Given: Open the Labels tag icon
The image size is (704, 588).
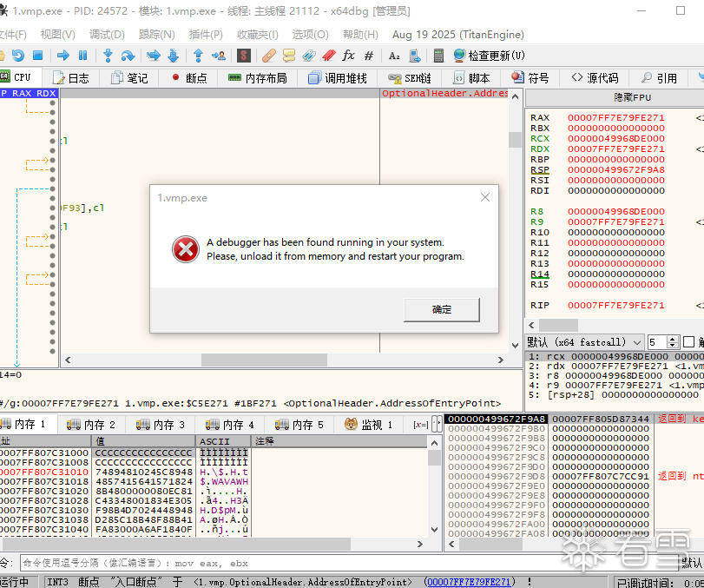Looking at the screenshot, I should pos(309,56).
